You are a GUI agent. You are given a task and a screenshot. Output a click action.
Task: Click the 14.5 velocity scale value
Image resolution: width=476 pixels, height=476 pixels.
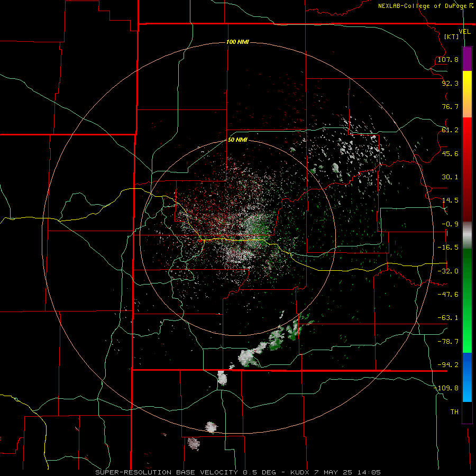tap(450, 200)
